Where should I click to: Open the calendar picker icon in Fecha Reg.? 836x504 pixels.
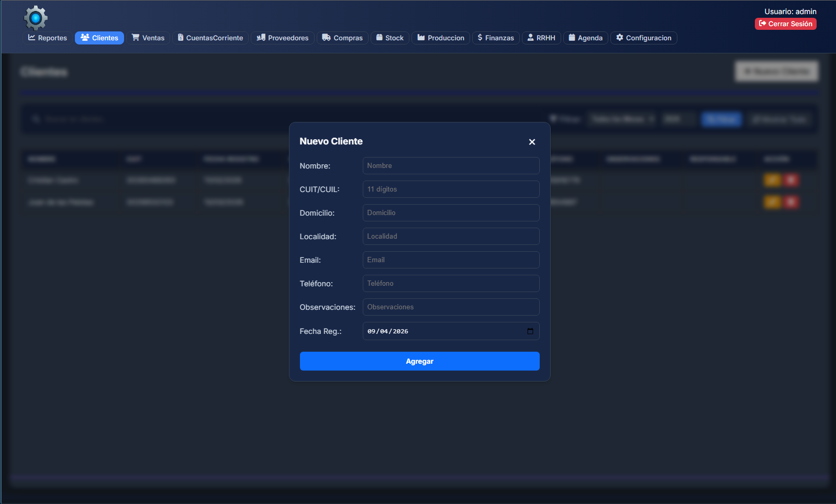click(530, 331)
